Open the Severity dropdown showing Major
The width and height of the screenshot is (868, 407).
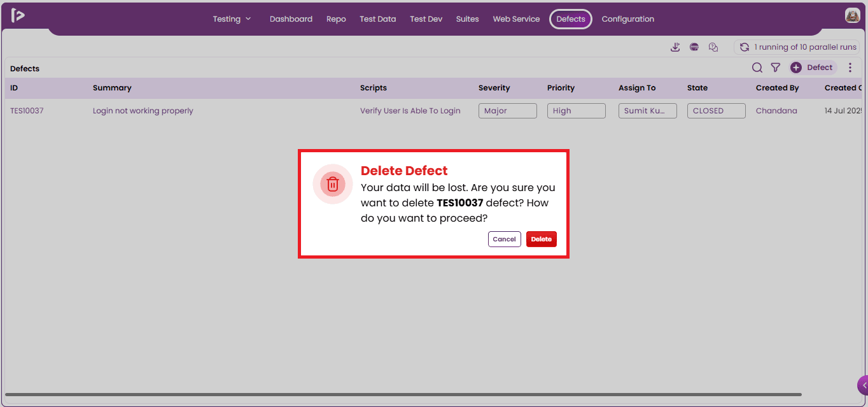(x=508, y=111)
